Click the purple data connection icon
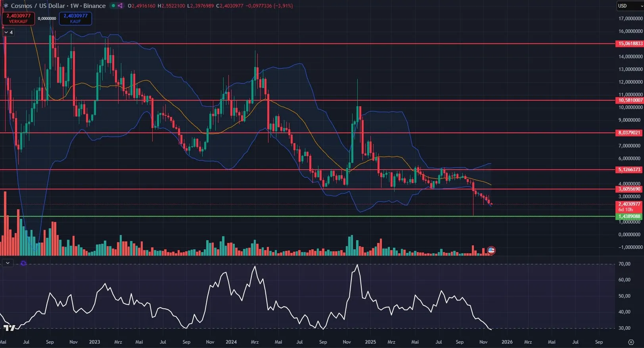 [x=120, y=6]
